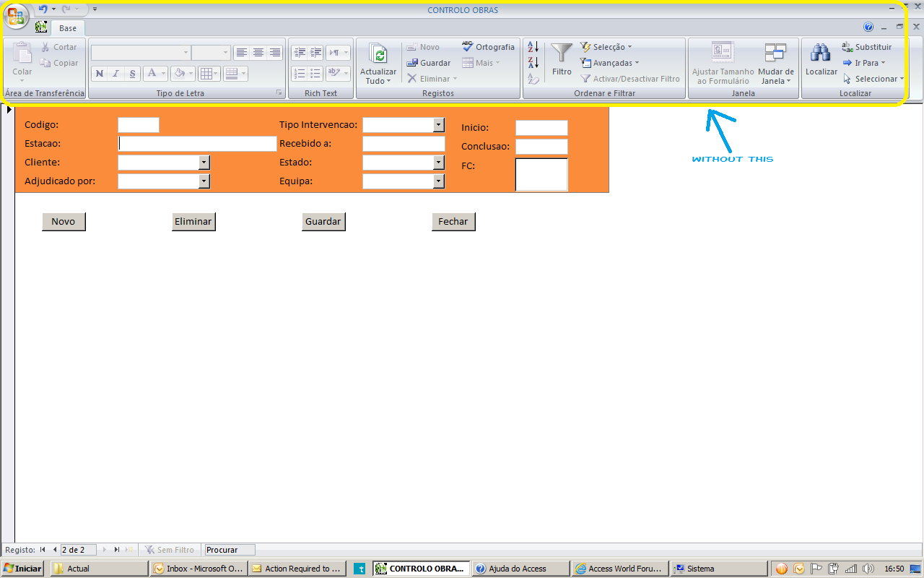Click sort ascending A-Z icon

[533, 47]
